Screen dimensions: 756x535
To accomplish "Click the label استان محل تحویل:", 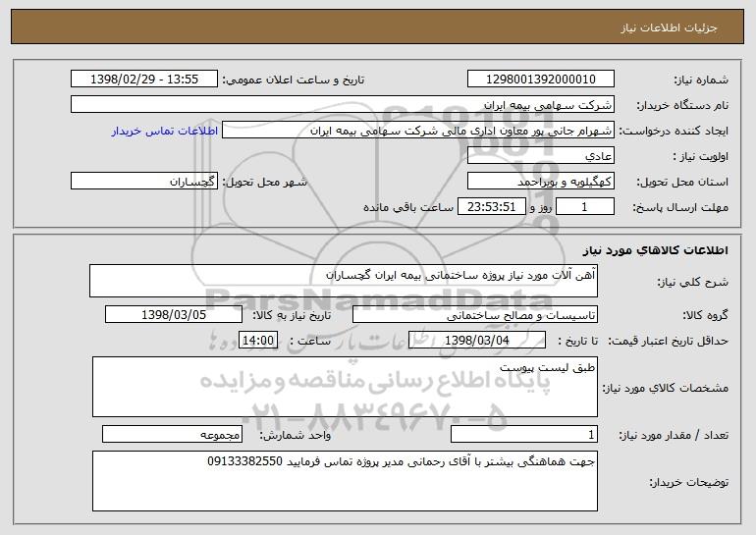I will (x=682, y=182).
